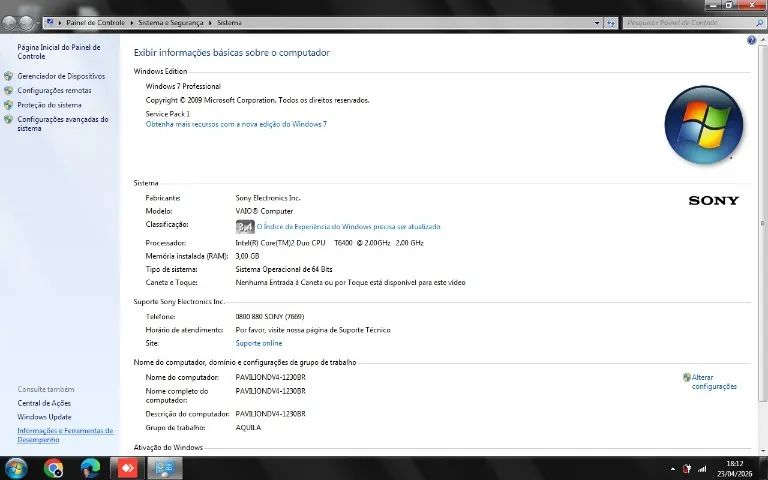Select phone value 0800 880 SONY
The image size is (768, 480).
point(270,317)
